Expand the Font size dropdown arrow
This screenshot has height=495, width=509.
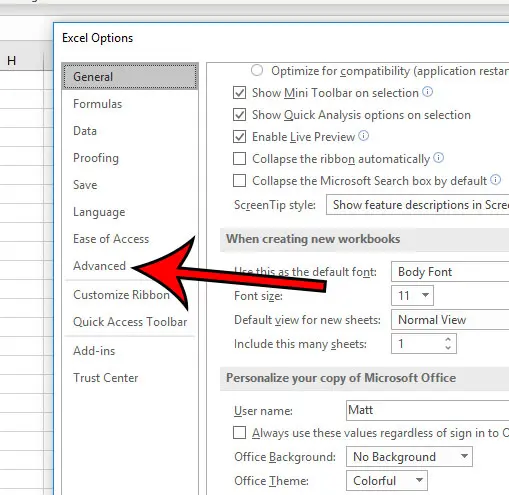click(x=425, y=295)
